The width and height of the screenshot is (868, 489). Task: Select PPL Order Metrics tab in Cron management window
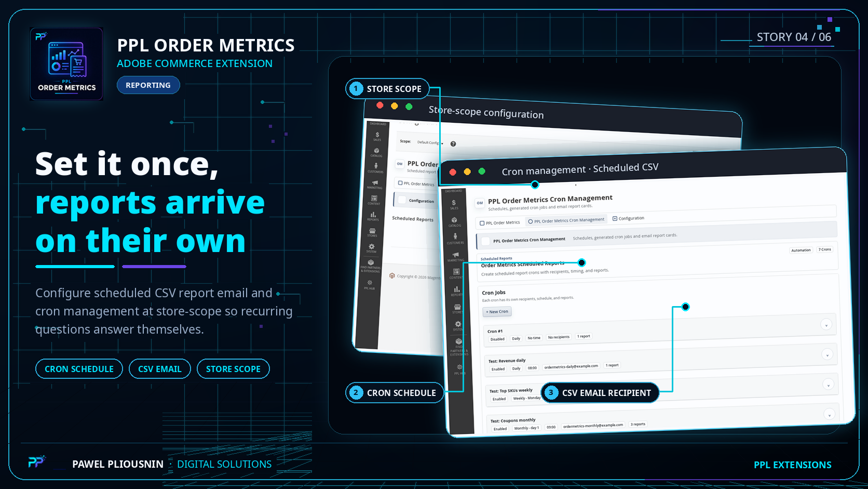pos(500,222)
